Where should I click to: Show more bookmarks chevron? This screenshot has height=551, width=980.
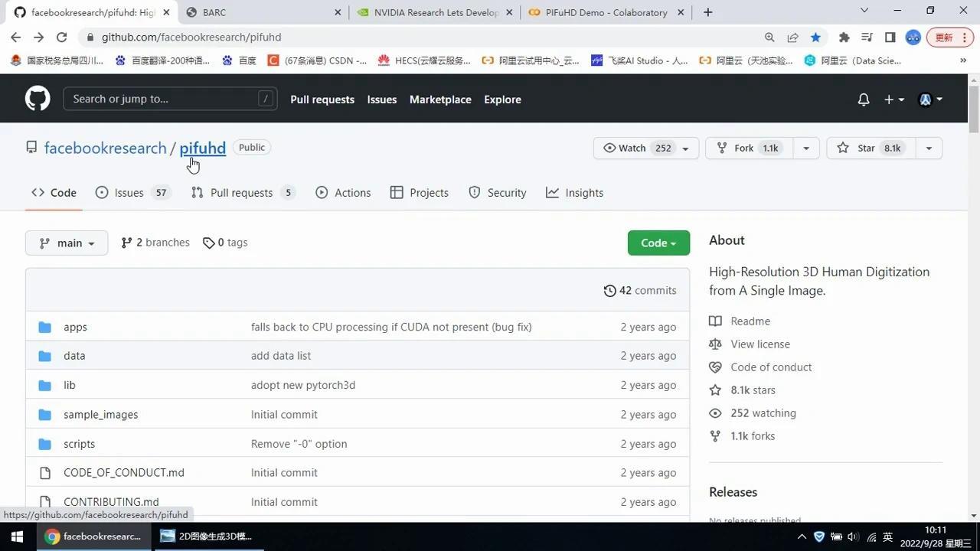(x=962, y=60)
